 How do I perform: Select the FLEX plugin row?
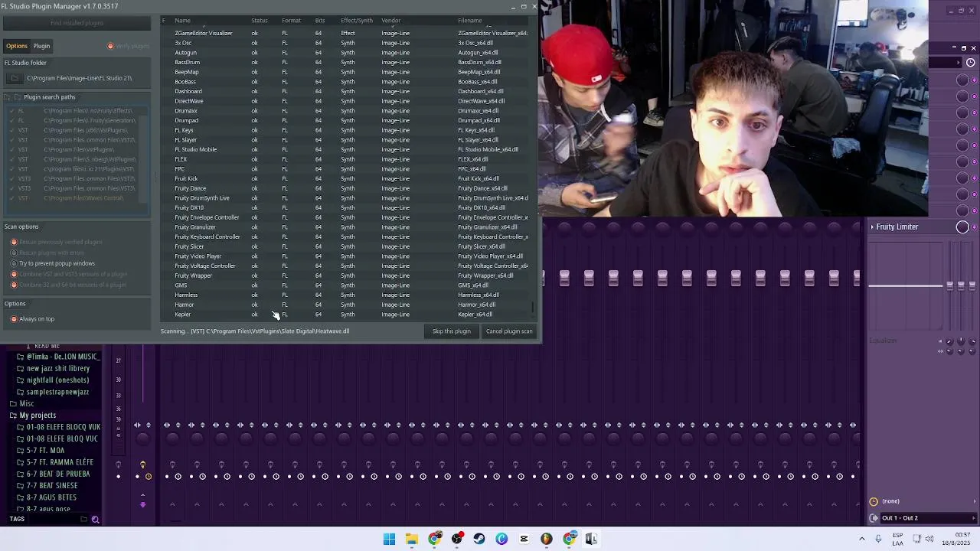coord(346,159)
